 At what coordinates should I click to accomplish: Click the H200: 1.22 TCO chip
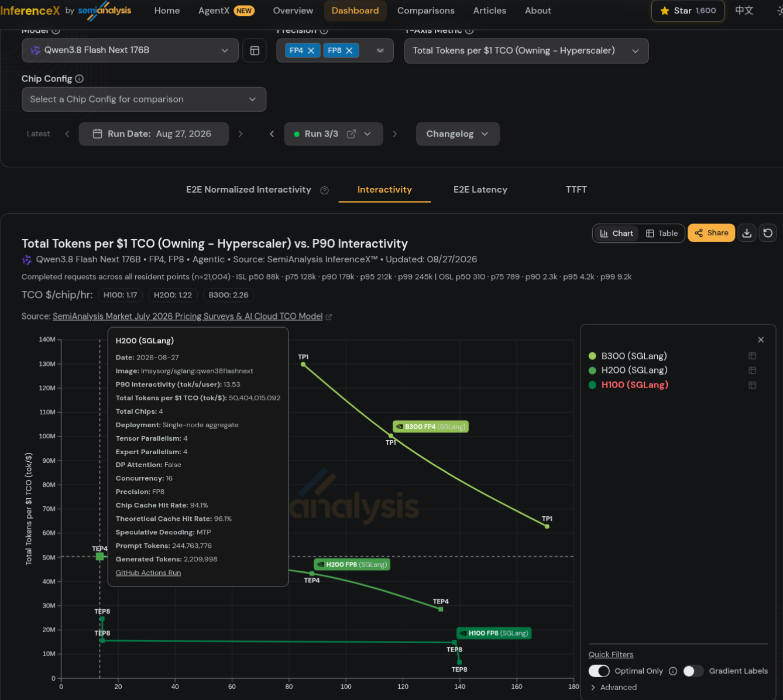click(x=173, y=295)
